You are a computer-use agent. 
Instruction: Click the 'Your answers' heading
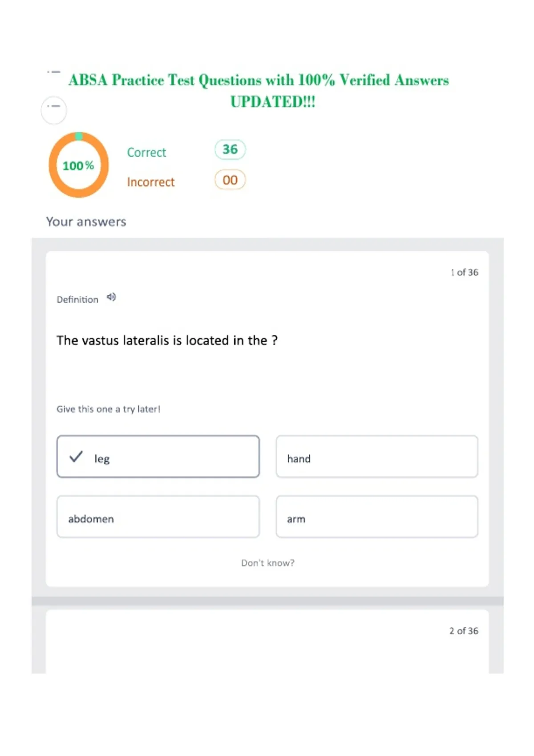coord(86,222)
